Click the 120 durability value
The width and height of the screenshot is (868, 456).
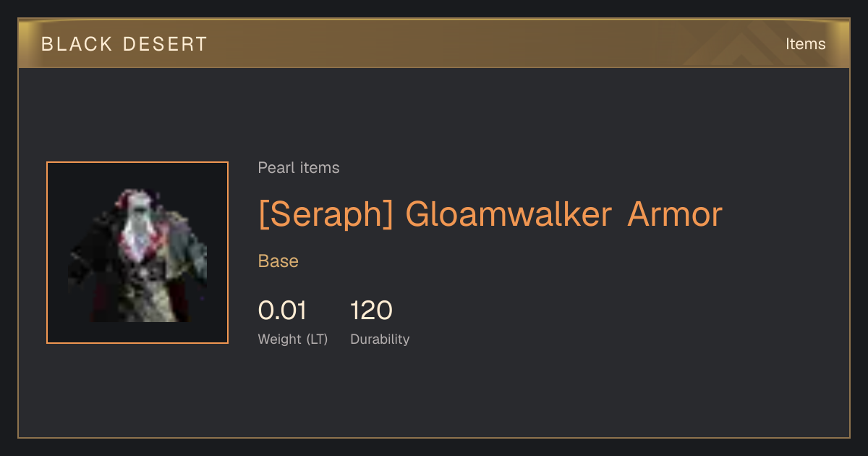coord(371,311)
